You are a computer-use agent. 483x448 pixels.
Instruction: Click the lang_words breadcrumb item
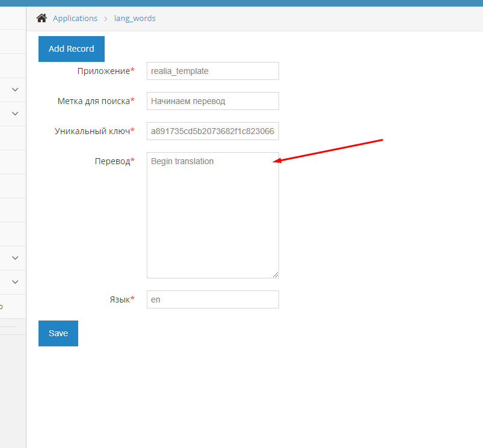pyautogui.click(x=135, y=18)
